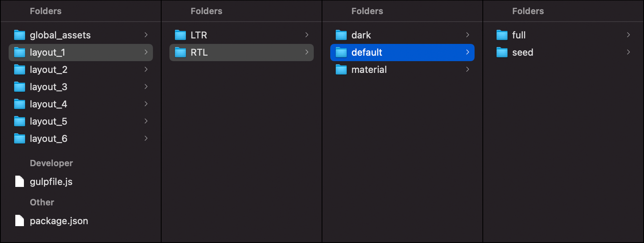Select the RTL folder entry
Screen dimensions: 644x243
click(242, 53)
